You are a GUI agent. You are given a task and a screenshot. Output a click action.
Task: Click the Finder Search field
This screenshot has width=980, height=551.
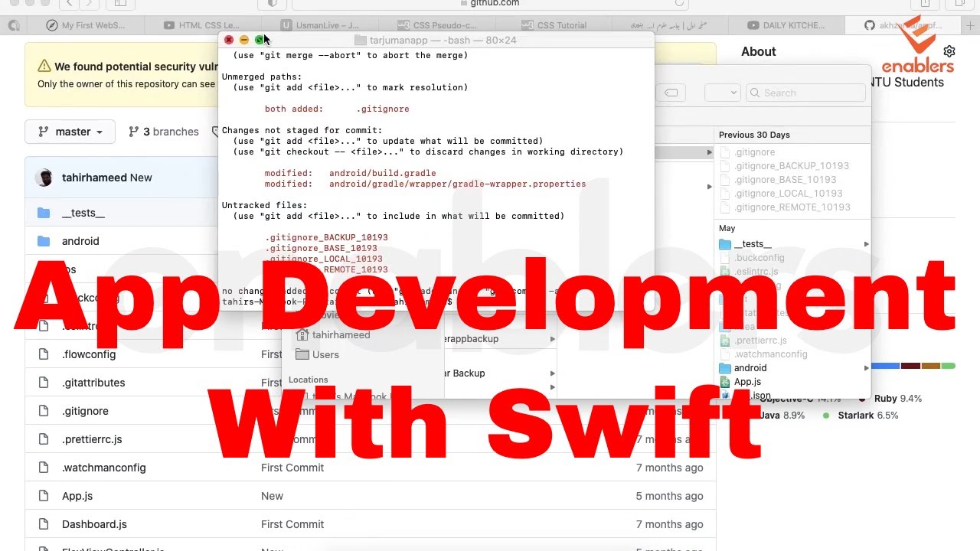pyautogui.click(x=805, y=93)
